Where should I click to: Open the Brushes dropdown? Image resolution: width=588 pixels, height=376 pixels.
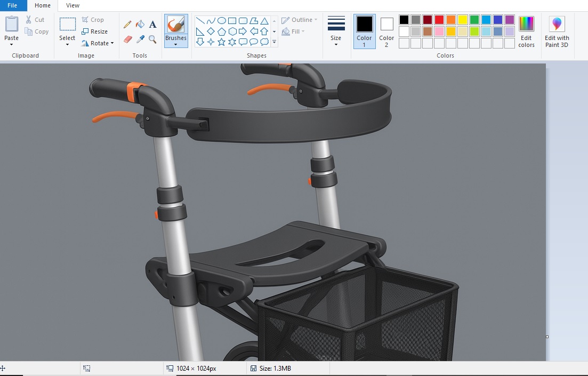click(176, 44)
